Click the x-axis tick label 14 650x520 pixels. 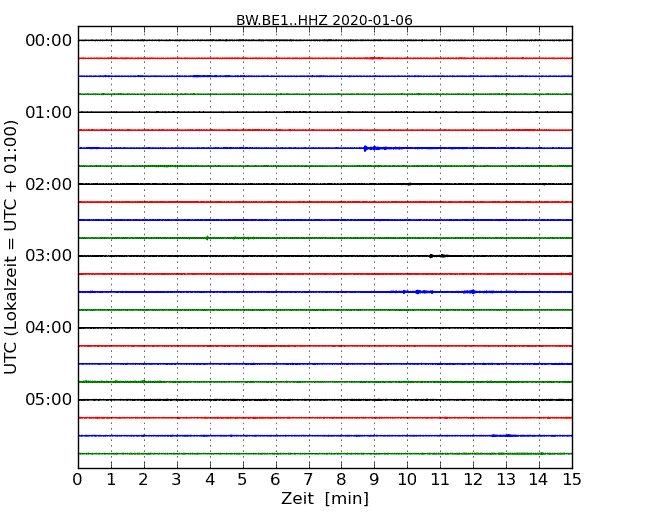[539, 479]
